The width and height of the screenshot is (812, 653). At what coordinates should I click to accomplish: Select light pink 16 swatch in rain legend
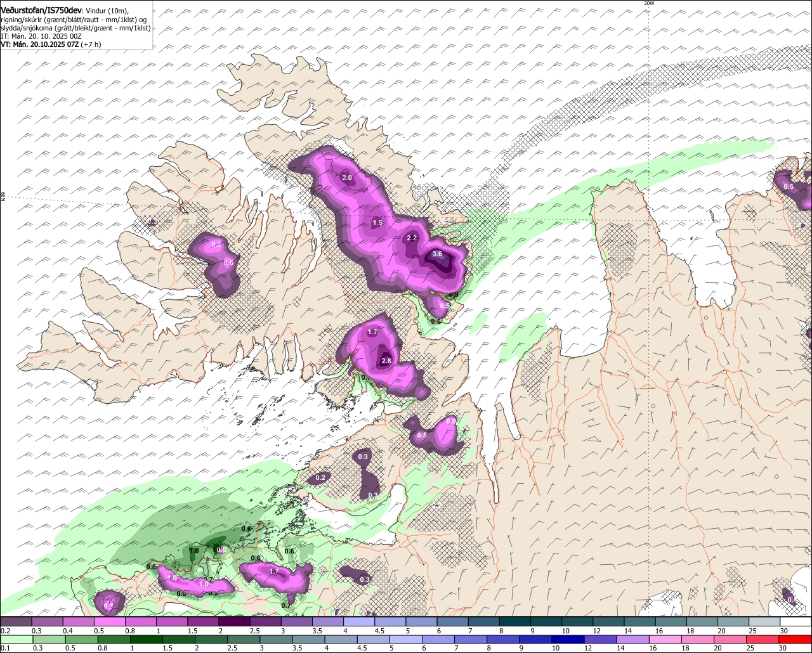pyautogui.click(x=665, y=639)
